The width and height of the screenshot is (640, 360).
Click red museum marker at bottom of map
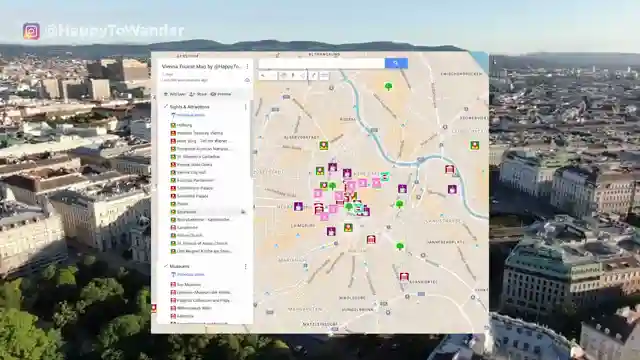404,277
